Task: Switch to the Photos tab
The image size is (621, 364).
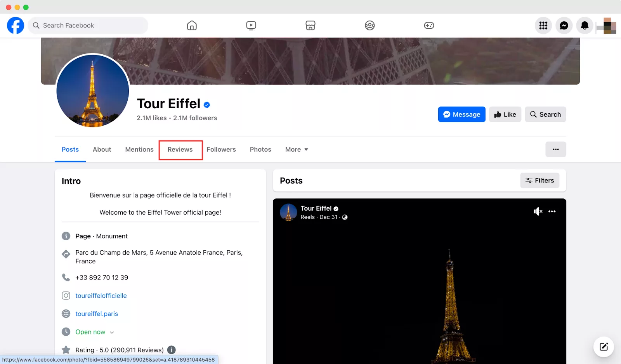Action: click(x=260, y=149)
